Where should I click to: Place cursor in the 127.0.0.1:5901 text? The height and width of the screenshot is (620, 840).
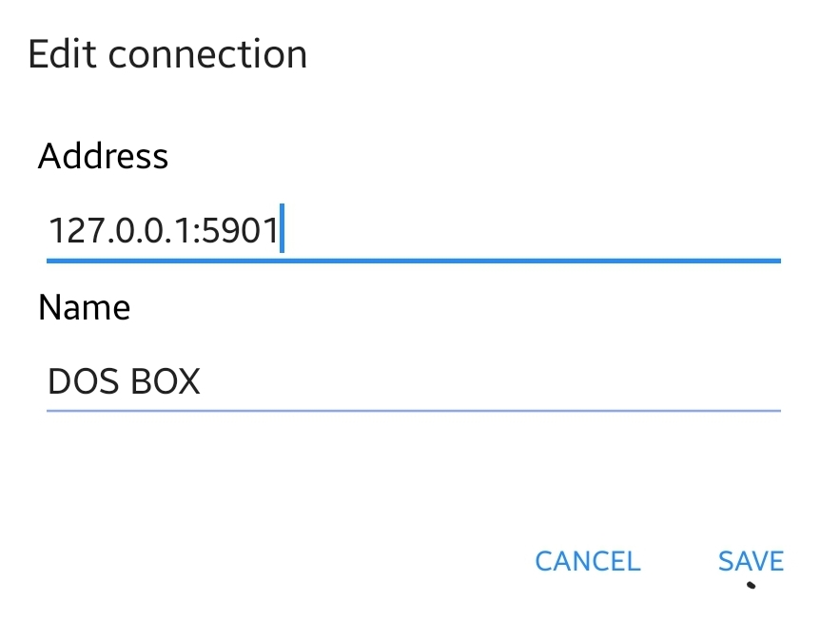click(162, 231)
